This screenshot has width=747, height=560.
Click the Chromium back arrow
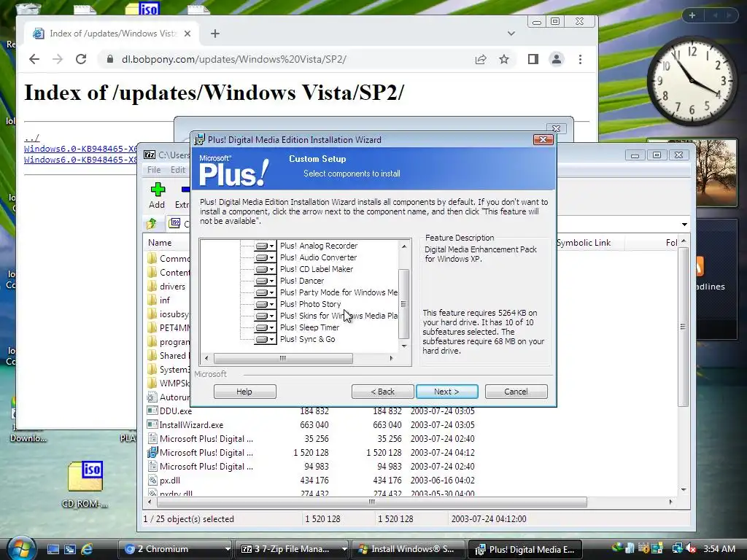click(34, 59)
